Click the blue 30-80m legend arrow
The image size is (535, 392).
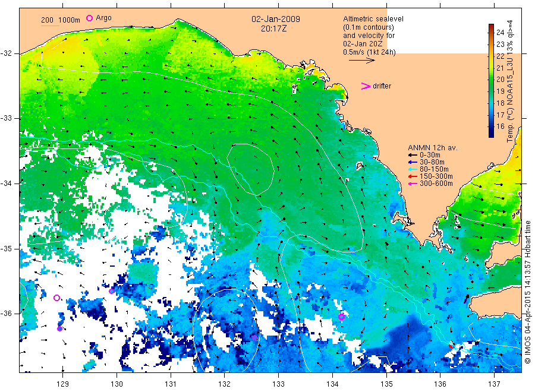point(413,162)
